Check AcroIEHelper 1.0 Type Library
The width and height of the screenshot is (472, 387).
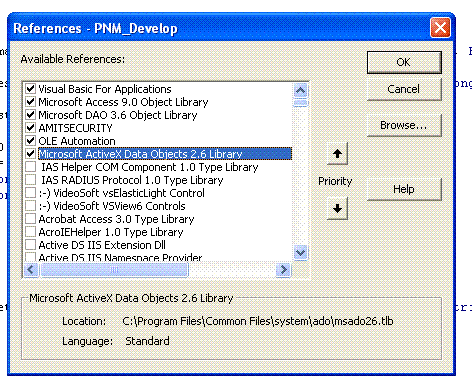pos(31,232)
